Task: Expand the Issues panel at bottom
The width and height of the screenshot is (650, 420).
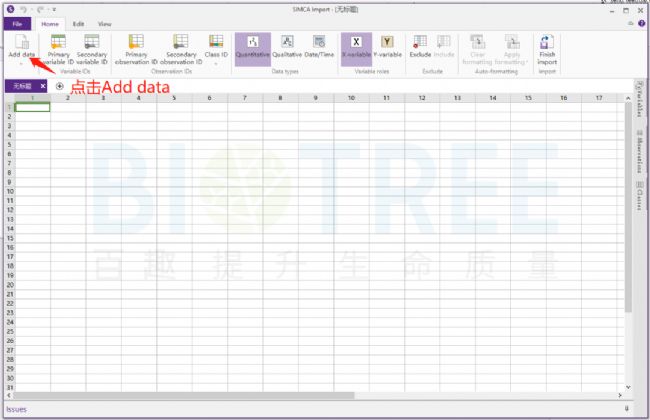Action: 627,409
